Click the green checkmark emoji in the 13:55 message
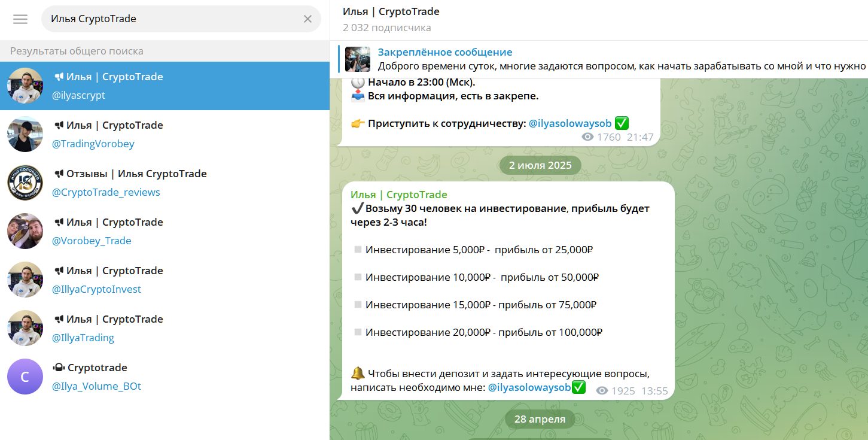 578,387
